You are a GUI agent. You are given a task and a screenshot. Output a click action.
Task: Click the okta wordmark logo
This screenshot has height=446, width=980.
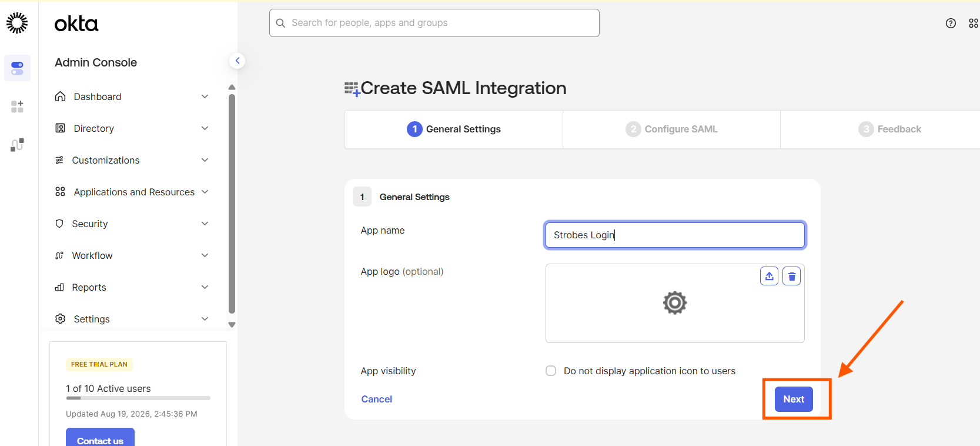coord(76,24)
